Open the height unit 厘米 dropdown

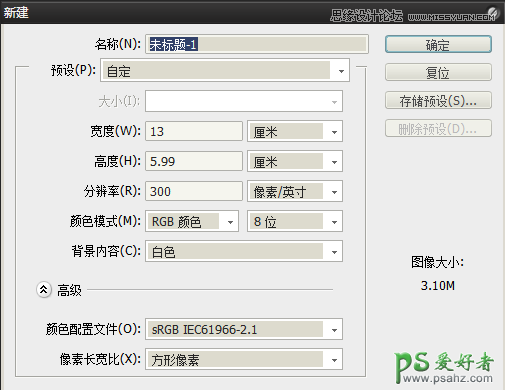(x=295, y=161)
